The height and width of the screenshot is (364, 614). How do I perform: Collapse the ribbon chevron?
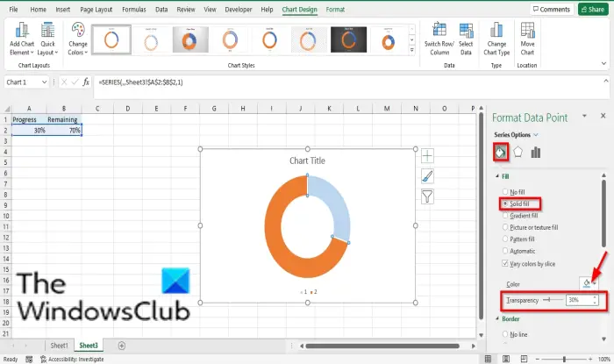pos(603,63)
